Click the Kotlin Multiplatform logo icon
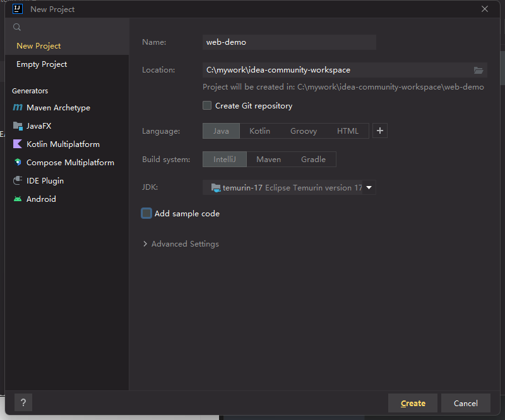This screenshot has width=505, height=420. click(x=18, y=144)
